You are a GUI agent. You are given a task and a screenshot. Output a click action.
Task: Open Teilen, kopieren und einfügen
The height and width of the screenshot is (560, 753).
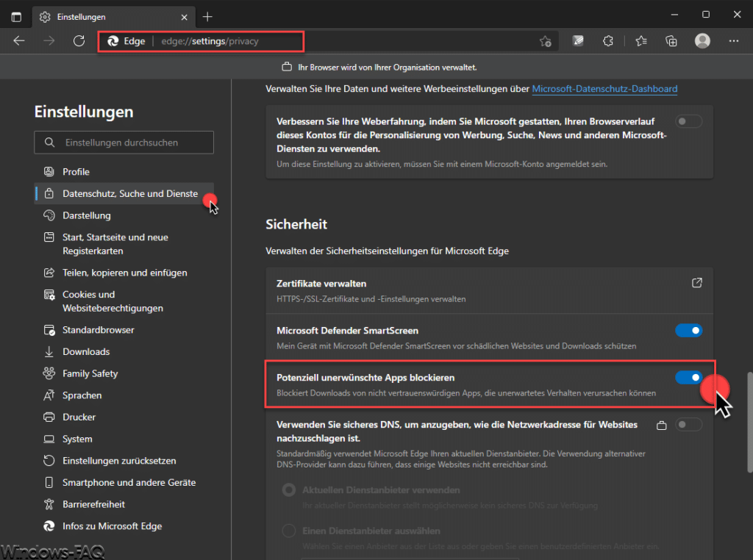[x=124, y=273]
